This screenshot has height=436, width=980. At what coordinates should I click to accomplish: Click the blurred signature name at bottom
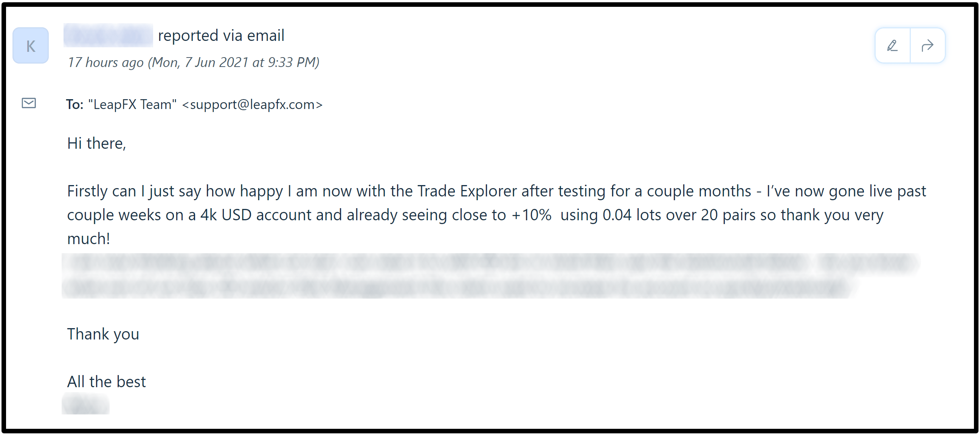(85, 404)
